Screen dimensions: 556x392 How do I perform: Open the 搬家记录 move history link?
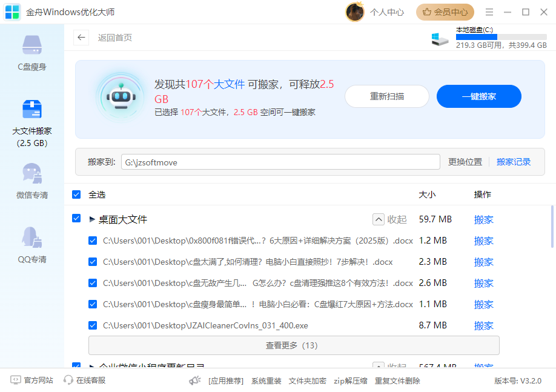tap(514, 162)
